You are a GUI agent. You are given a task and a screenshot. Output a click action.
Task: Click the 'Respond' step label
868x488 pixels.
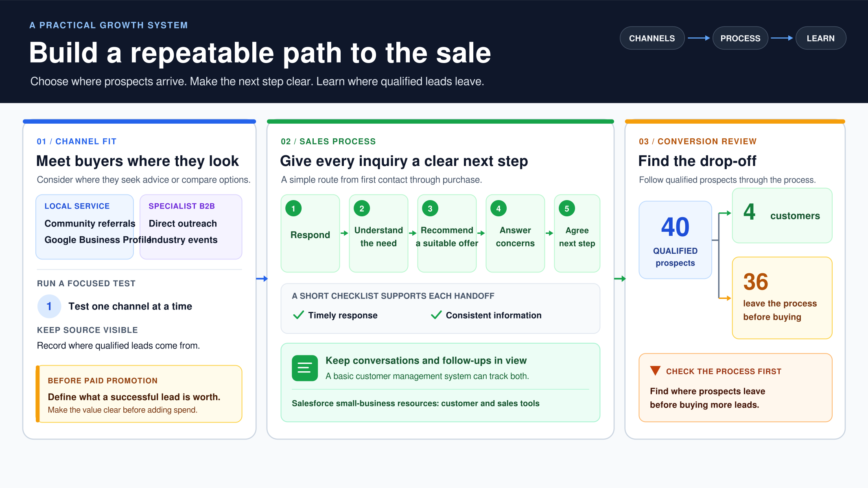point(310,235)
